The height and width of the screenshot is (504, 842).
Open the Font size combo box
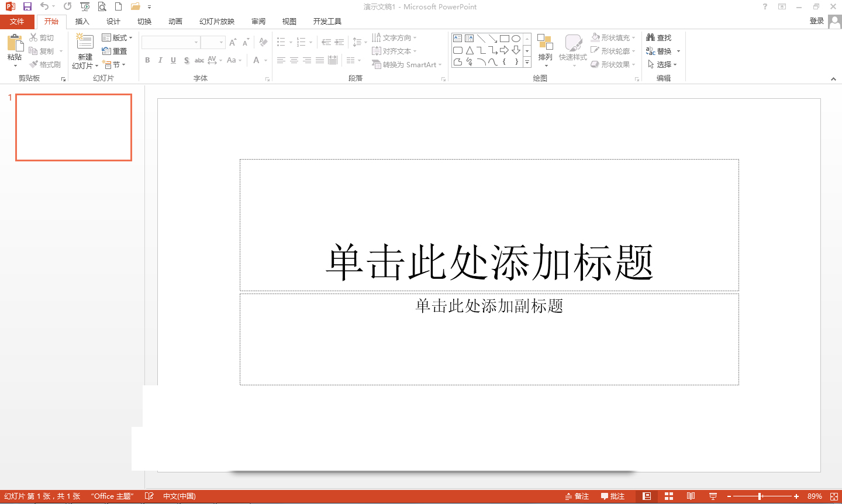(x=213, y=43)
